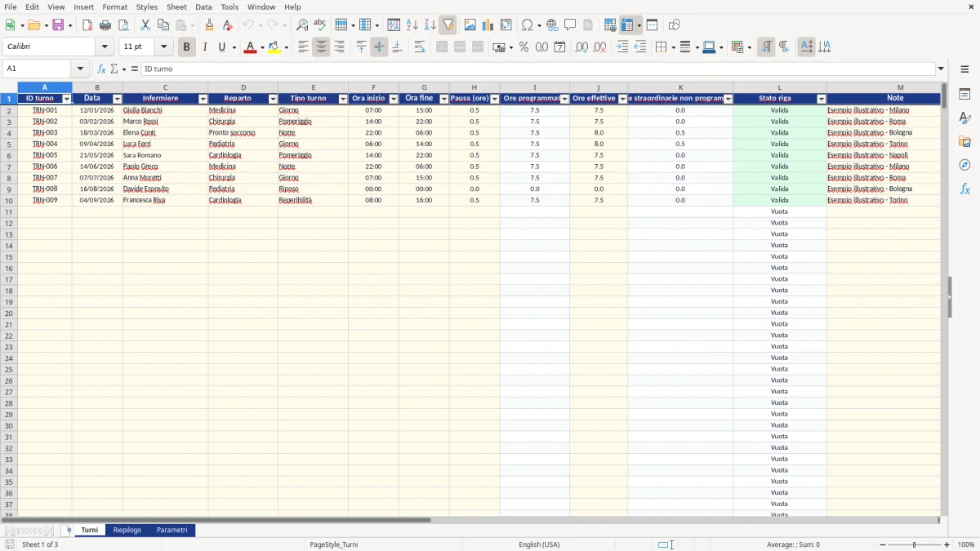Toggle Center Horizontally alignment
The height and width of the screenshot is (551, 980).
tap(321, 47)
